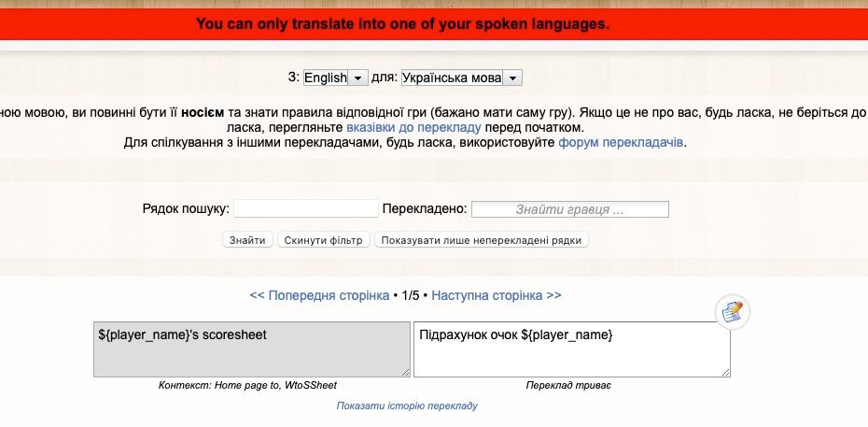Screen dimensions: 868x427
Task: Click the grey source text box ${player_name}'s scoresheet
Action: pos(252,349)
